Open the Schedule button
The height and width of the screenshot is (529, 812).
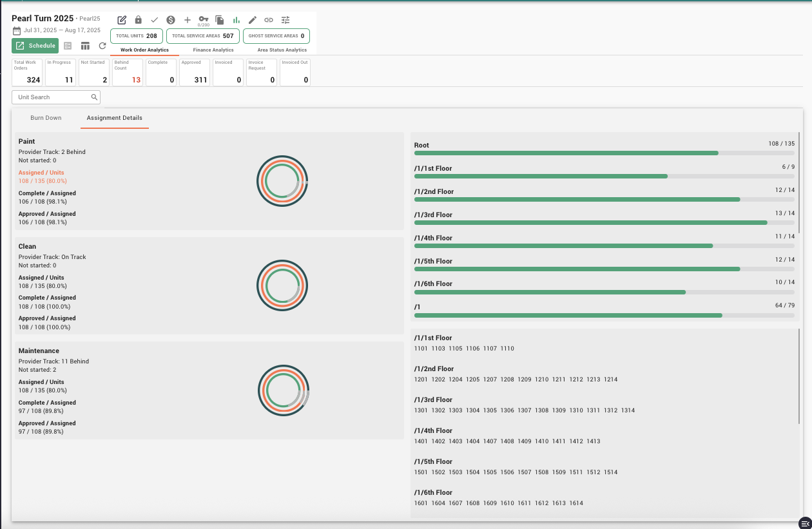click(35, 46)
